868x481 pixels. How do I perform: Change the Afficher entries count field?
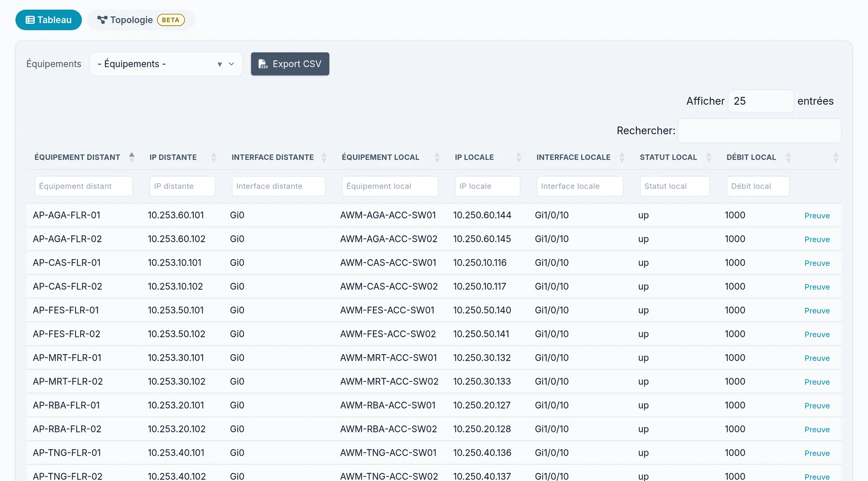tap(761, 101)
